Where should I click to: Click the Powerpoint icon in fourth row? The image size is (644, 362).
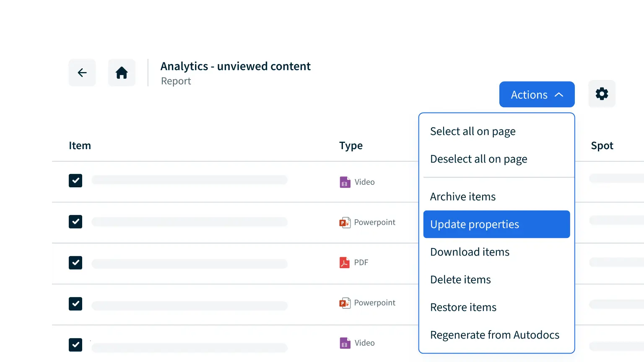click(x=345, y=303)
